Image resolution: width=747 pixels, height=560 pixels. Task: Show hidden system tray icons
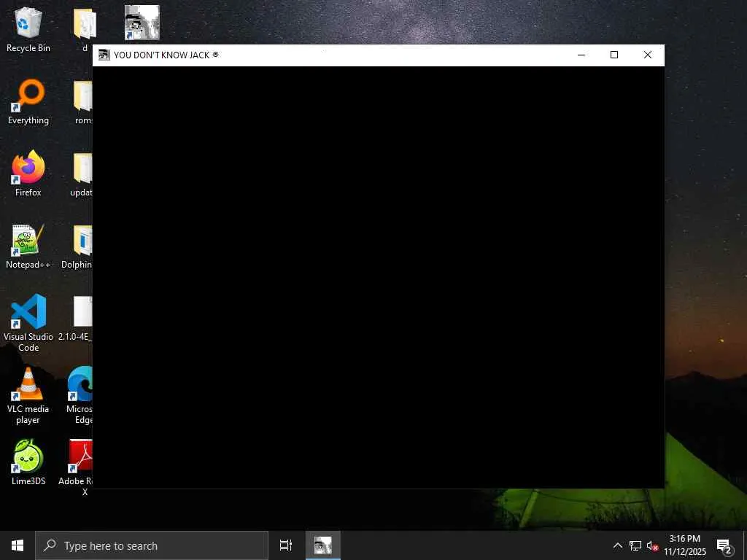[x=617, y=545]
